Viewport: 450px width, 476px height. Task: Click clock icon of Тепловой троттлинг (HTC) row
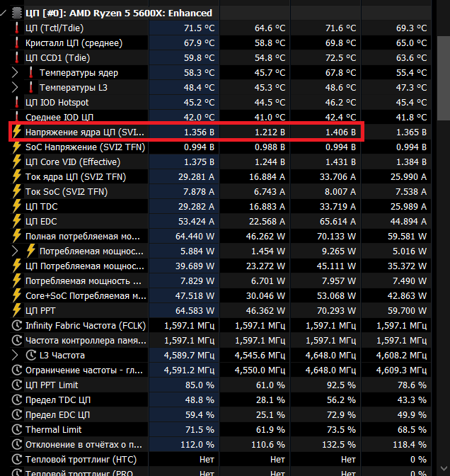point(17,459)
